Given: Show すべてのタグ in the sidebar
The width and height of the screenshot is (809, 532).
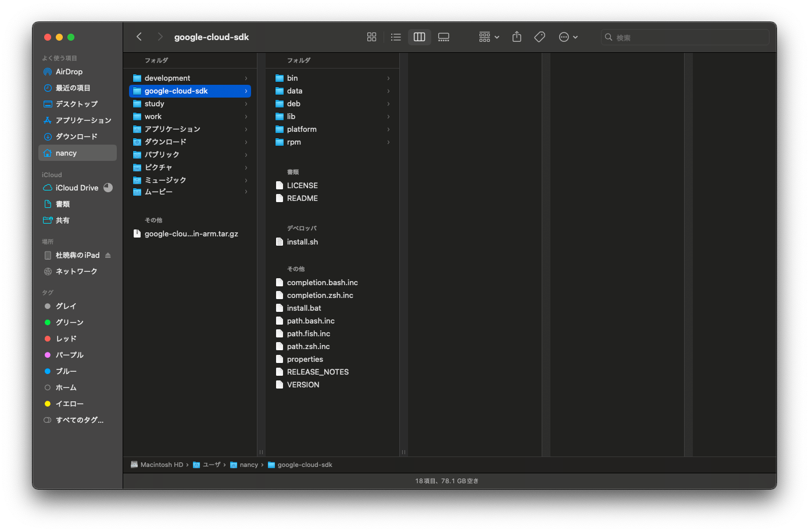Looking at the screenshot, I should point(77,420).
